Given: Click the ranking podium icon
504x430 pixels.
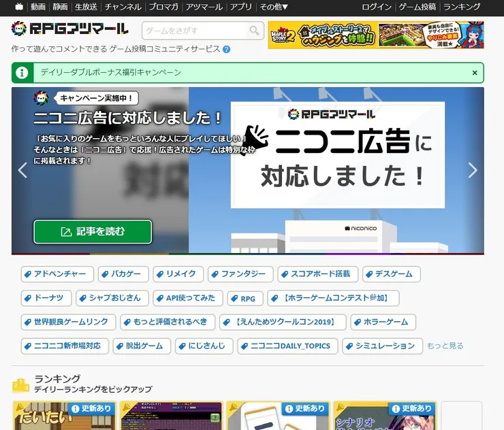Looking at the screenshot, I should (x=20, y=385).
